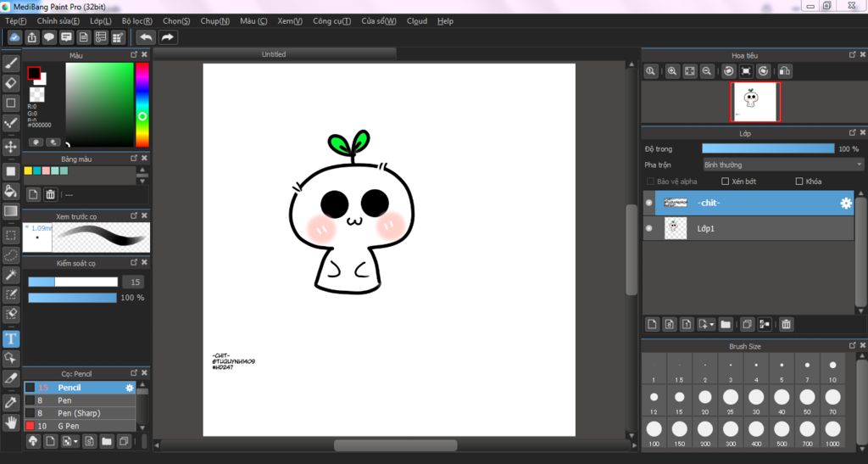The width and height of the screenshot is (868, 464).
Task: Open the Bộ lọc menu
Action: [136, 21]
